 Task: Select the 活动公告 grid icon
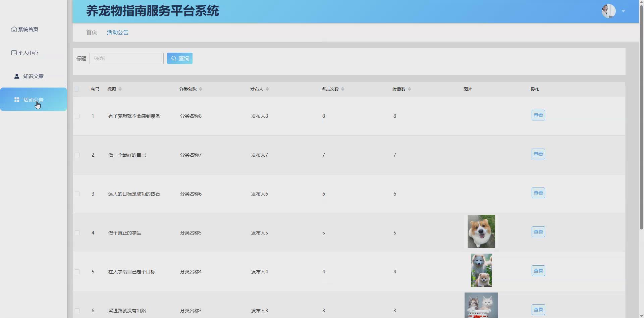point(16,100)
